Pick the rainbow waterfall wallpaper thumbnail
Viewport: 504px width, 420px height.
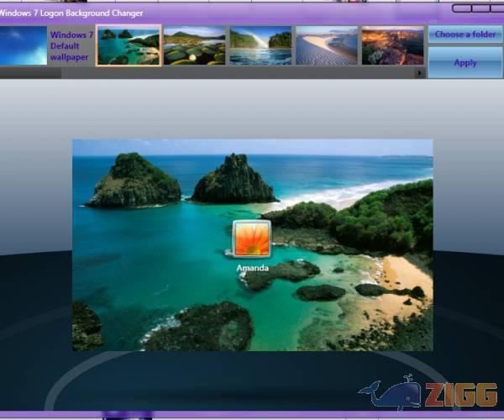point(260,45)
